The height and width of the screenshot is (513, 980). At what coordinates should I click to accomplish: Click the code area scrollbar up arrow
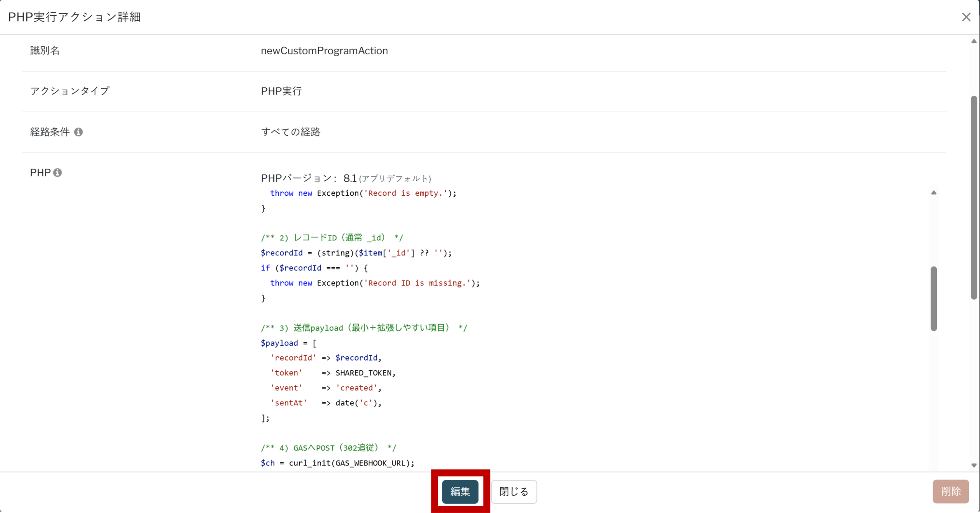(x=934, y=193)
